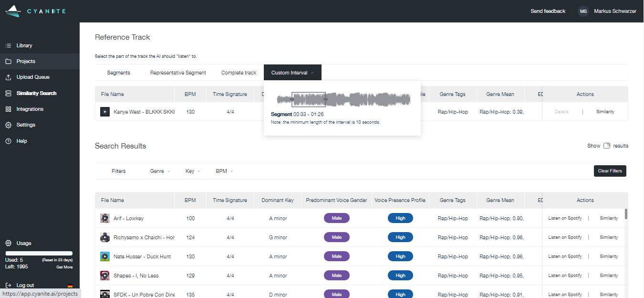
Task: Play the Kanye West reference track
Action: (105, 111)
